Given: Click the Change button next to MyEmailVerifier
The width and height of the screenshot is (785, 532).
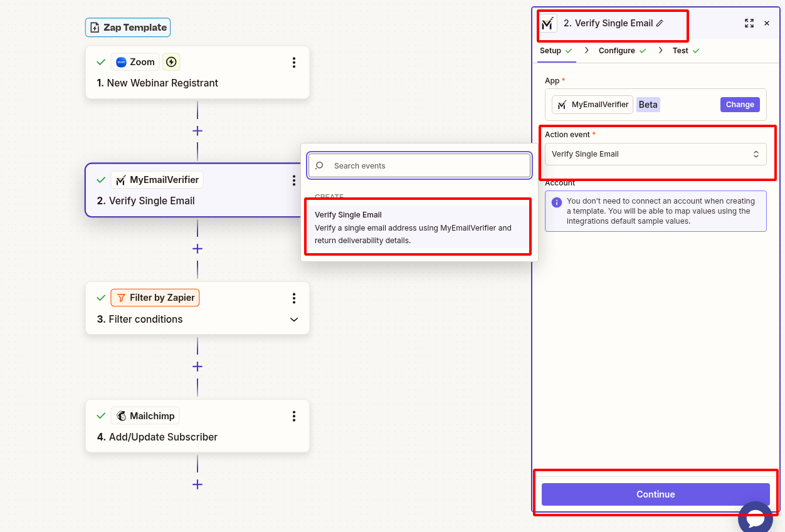Looking at the screenshot, I should (x=739, y=104).
